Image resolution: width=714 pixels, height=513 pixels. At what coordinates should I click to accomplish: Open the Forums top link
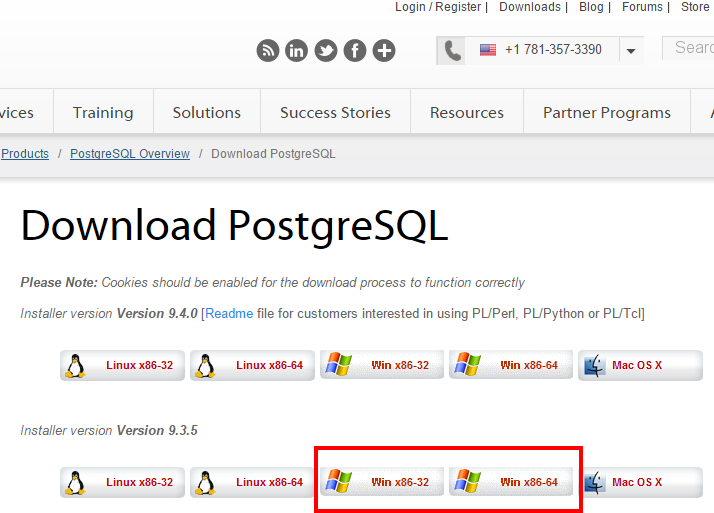click(642, 7)
